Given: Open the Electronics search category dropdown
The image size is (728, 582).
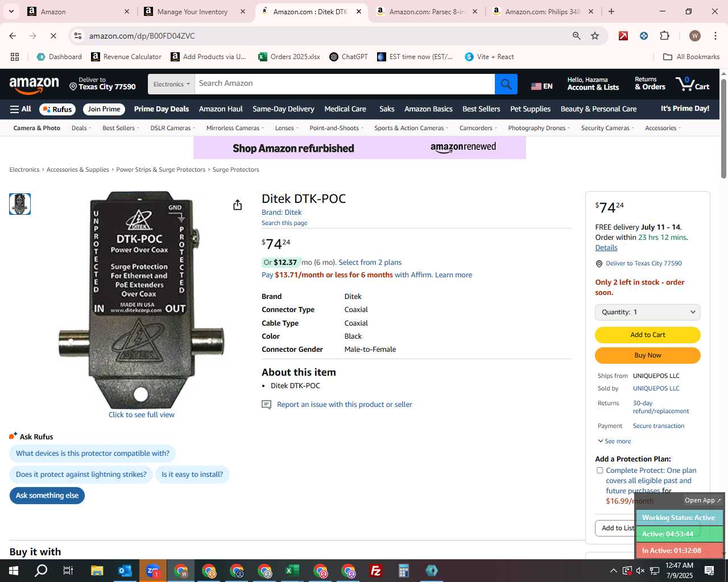Looking at the screenshot, I should coord(171,84).
